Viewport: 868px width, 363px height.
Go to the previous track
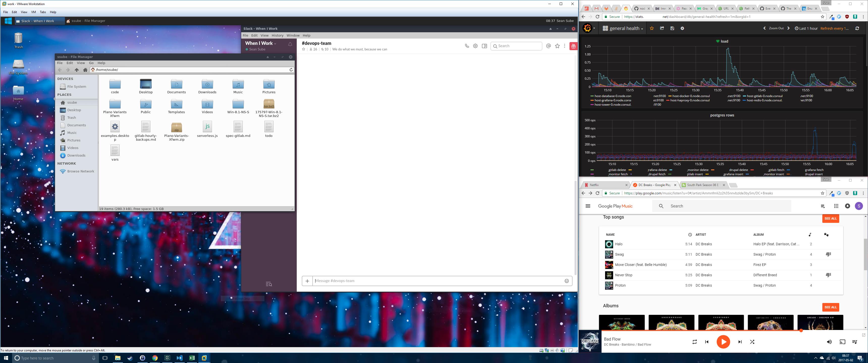[x=707, y=342]
